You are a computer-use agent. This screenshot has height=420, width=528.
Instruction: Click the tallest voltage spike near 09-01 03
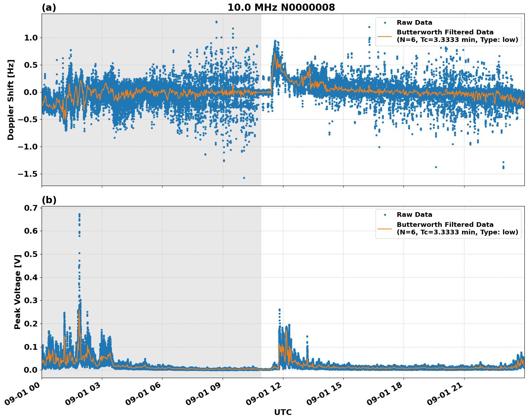(x=79, y=213)
